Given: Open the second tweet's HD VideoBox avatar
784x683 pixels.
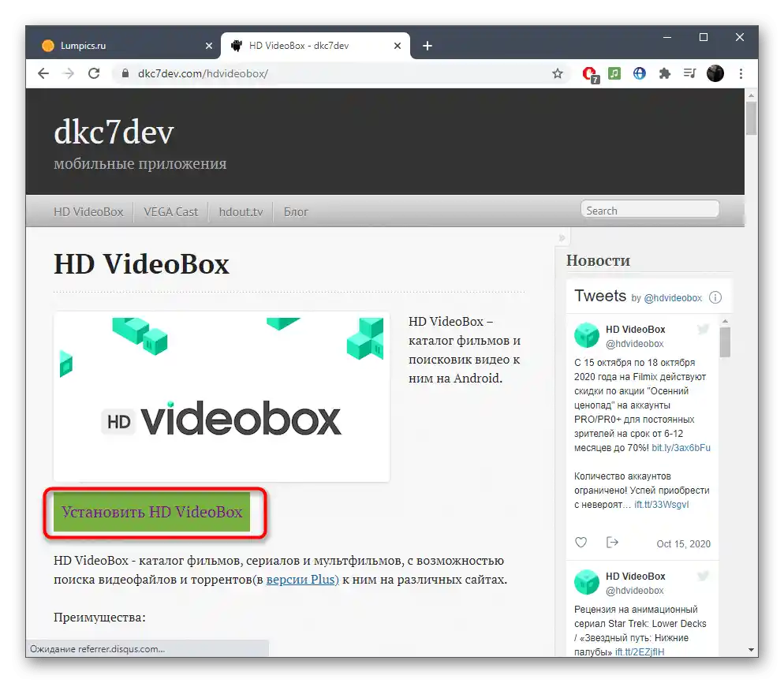Looking at the screenshot, I should 587,582.
